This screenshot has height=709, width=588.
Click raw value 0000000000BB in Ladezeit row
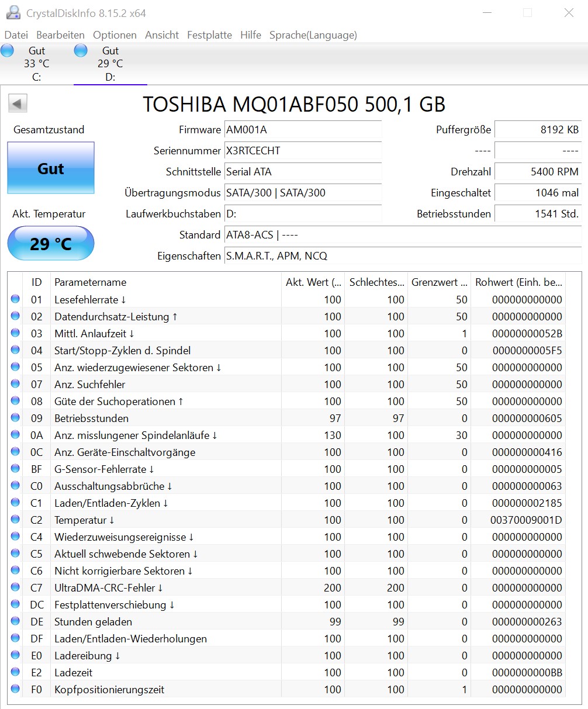pyautogui.click(x=527, y=673)
